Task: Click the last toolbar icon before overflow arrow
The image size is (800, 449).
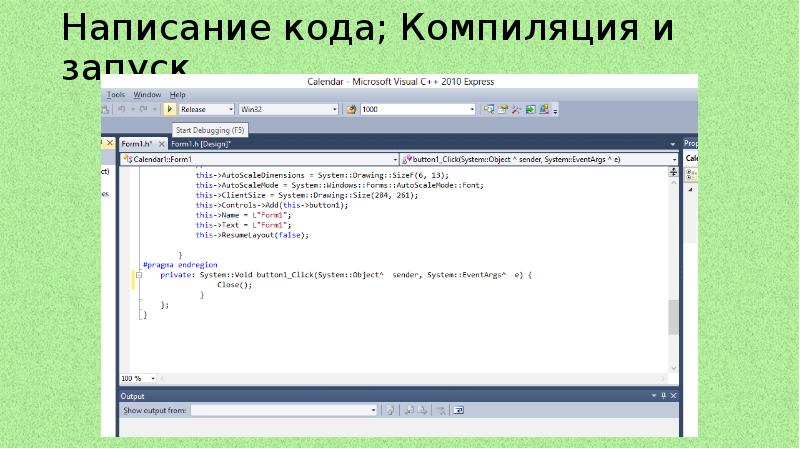Action: tap(543, 109)
